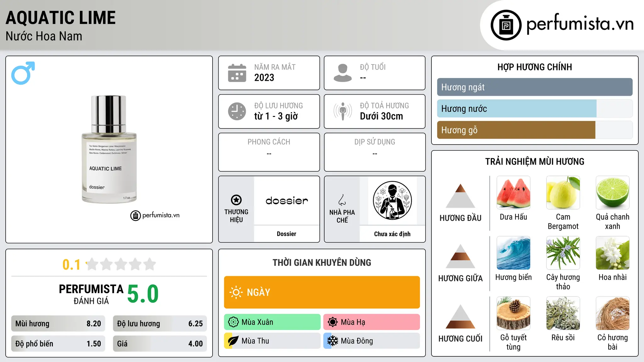The width and height of the screenshot is (644, 362).
Task: Click the clock icon beside Độ lưu hương
Action: click(x=237, y=111)
